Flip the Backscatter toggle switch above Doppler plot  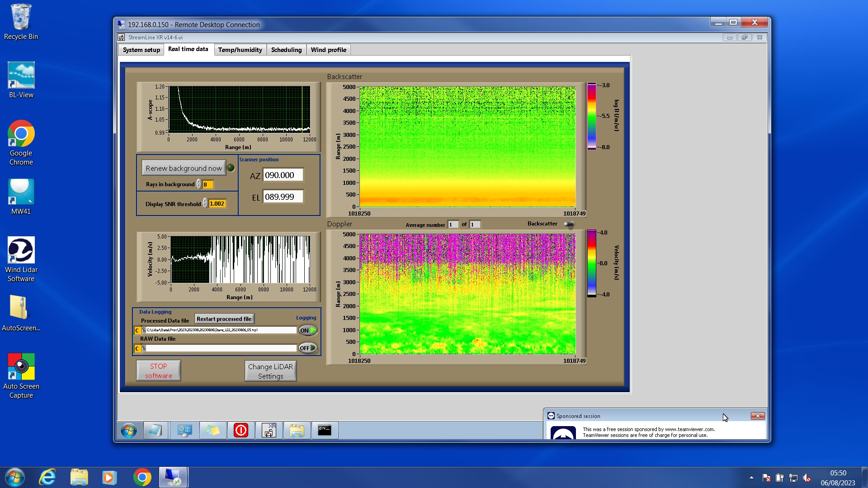coord(569,224)
